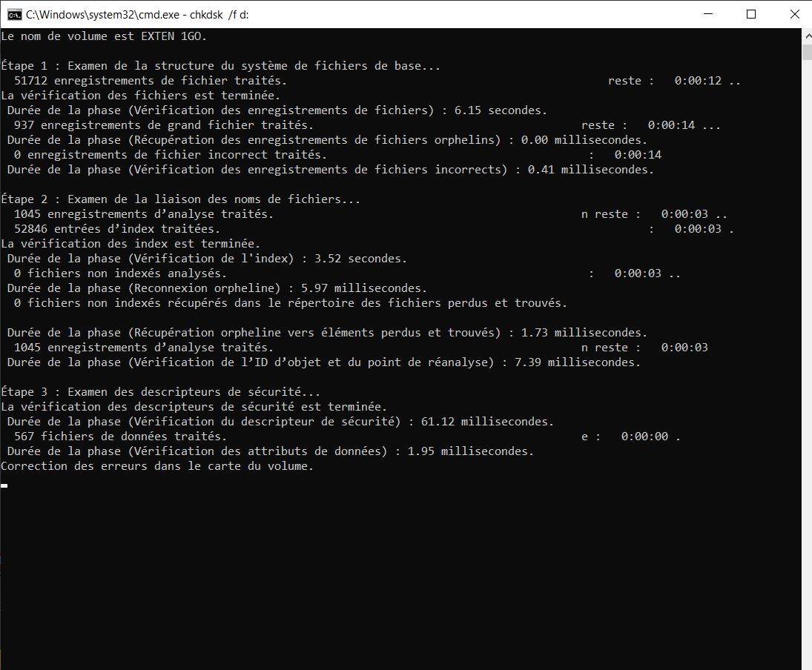Click the '937 enregistrements de grand fichier' line
812x670 pixels.
pos(163,125)
